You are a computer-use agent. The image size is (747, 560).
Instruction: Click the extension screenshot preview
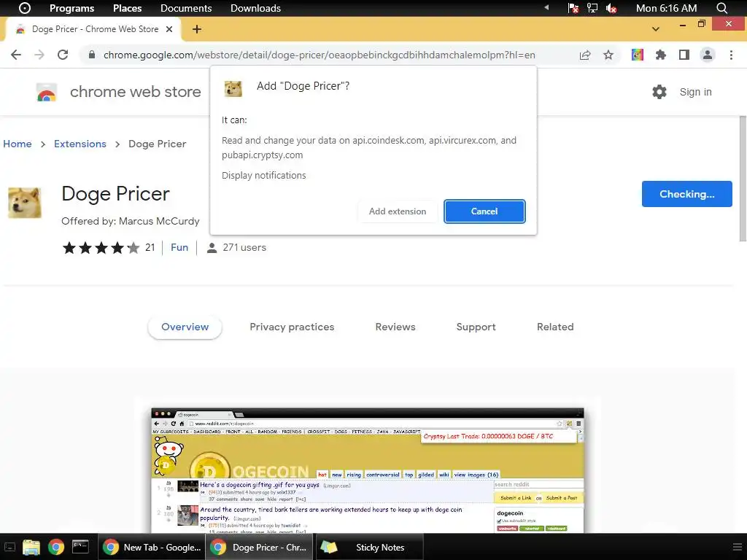pyautogui.click(x=368, y=470)
